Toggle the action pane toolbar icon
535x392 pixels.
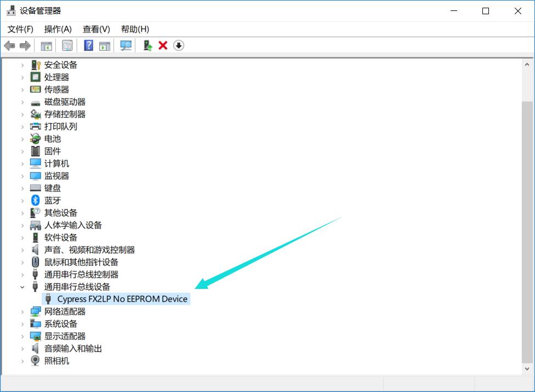(x=105, y=46)
